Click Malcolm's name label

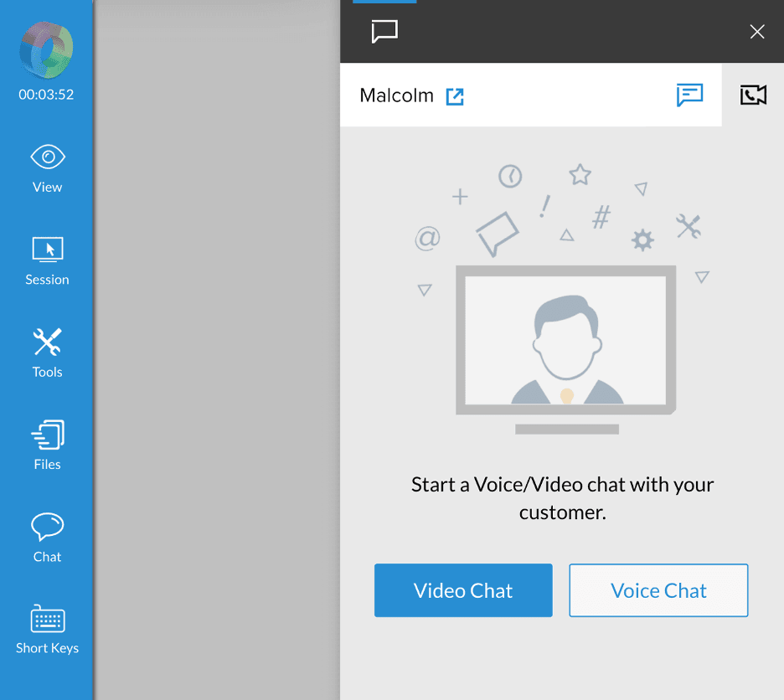tap(396, 95)
